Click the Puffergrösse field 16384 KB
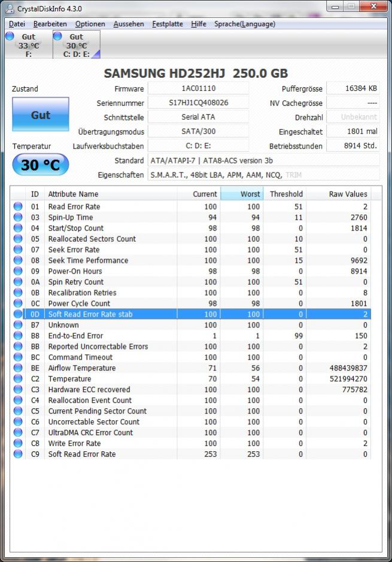This screenshot has height=562, width=392. point(353,88)
